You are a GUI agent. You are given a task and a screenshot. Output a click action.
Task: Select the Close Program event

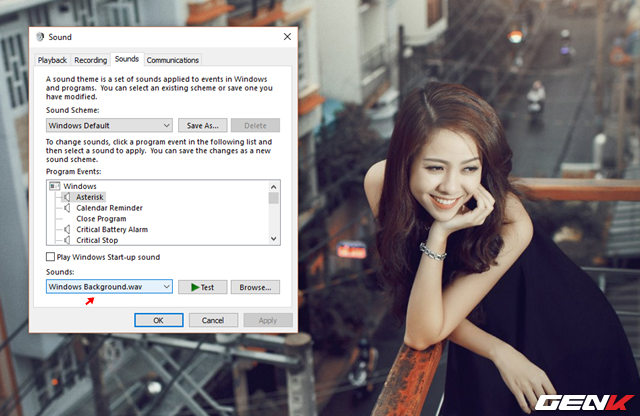tap(101, 219)
